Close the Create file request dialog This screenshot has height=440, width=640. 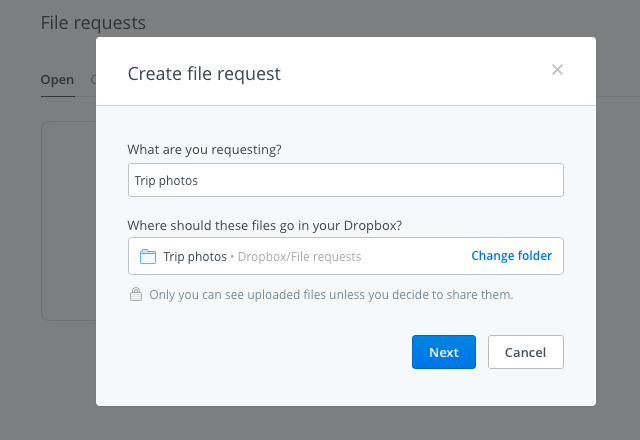point(558,70)
